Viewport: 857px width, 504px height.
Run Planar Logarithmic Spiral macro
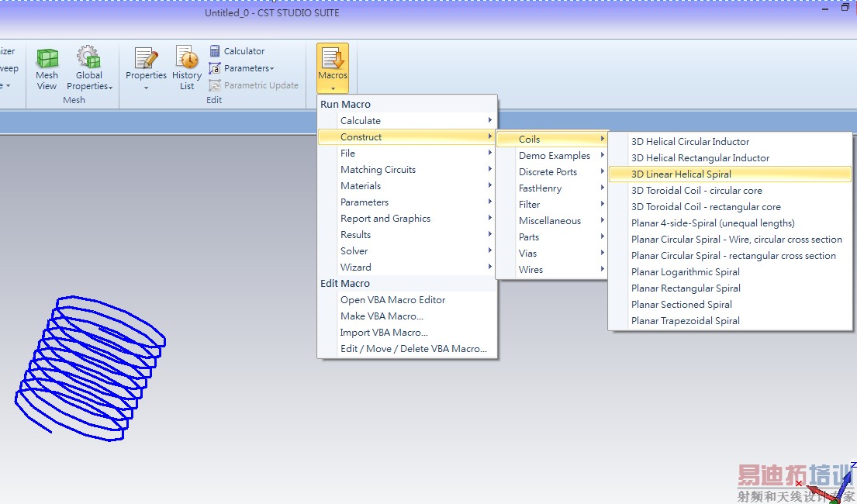point(731,271)
